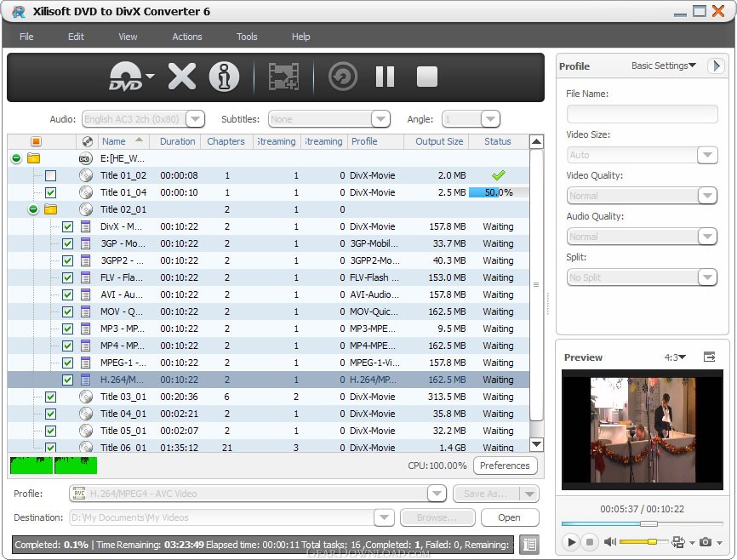Image resolution: width=737 pixels, height=560 pixels.
Task: Open the View menu
Action: [128, 37]
